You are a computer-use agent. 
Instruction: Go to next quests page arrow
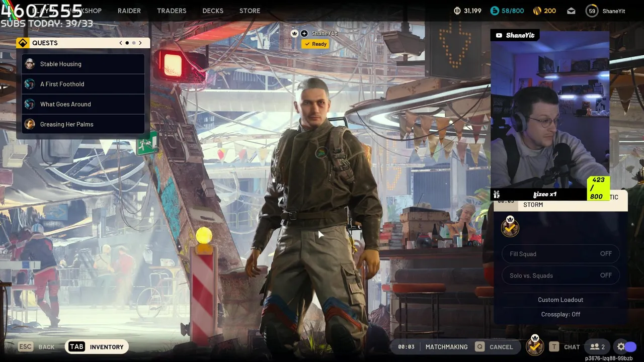[140, 43]
